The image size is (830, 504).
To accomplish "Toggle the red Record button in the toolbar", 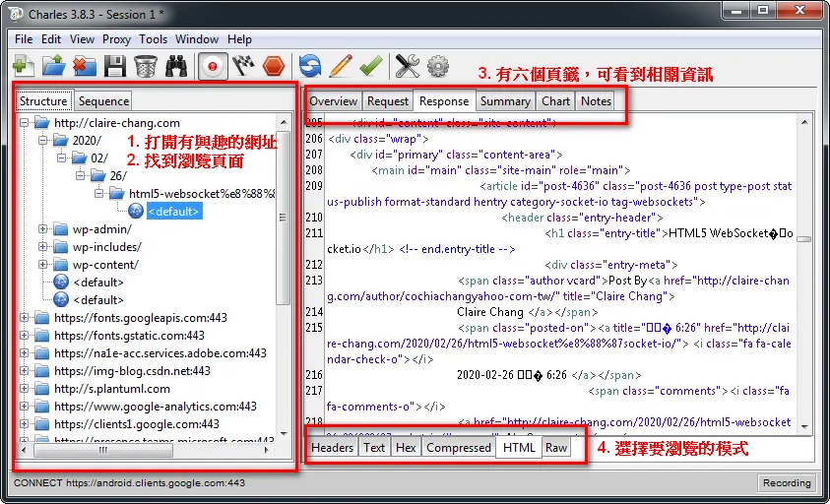I will [x=213, y=67].
